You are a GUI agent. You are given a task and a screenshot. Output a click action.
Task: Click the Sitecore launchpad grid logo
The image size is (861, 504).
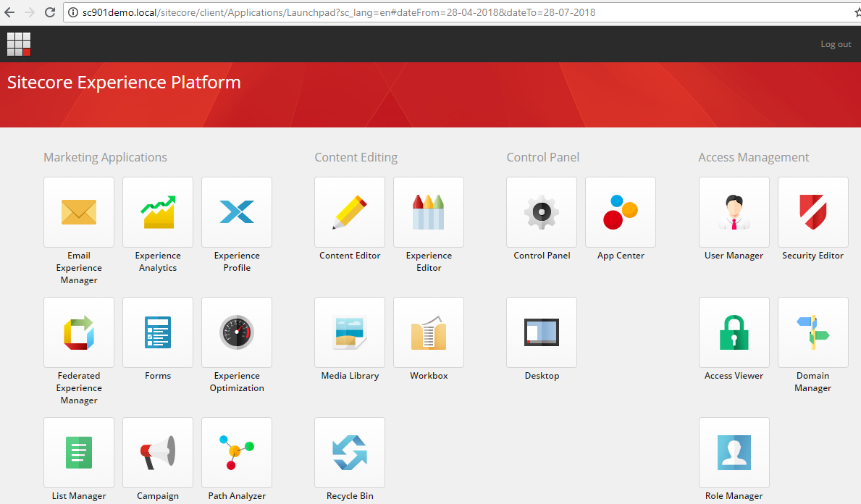(x=19, y=44)
